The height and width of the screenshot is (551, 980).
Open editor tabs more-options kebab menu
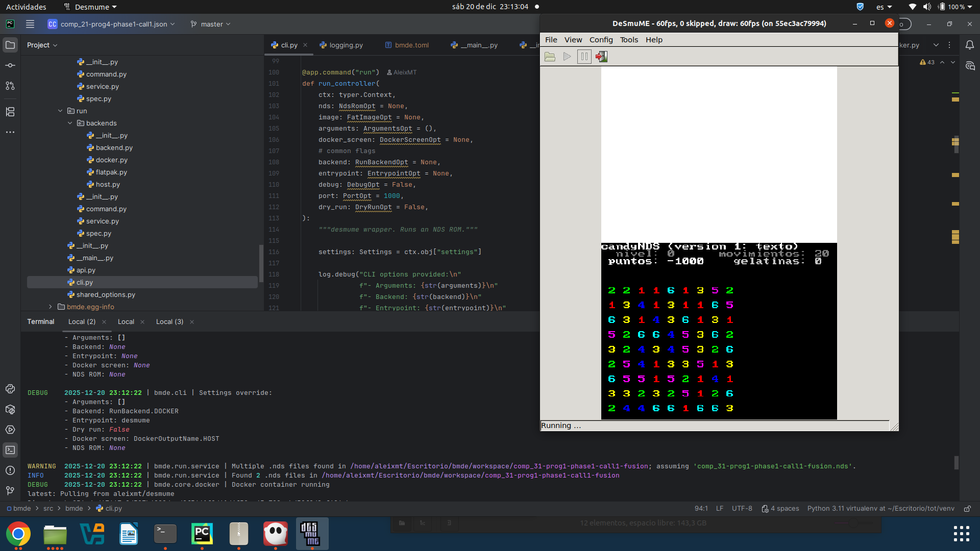(x=949, y=45)
